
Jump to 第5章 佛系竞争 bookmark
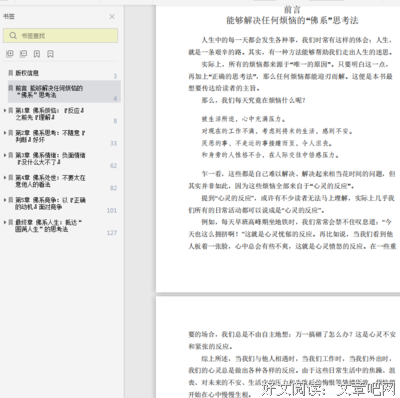coord(50,203)
